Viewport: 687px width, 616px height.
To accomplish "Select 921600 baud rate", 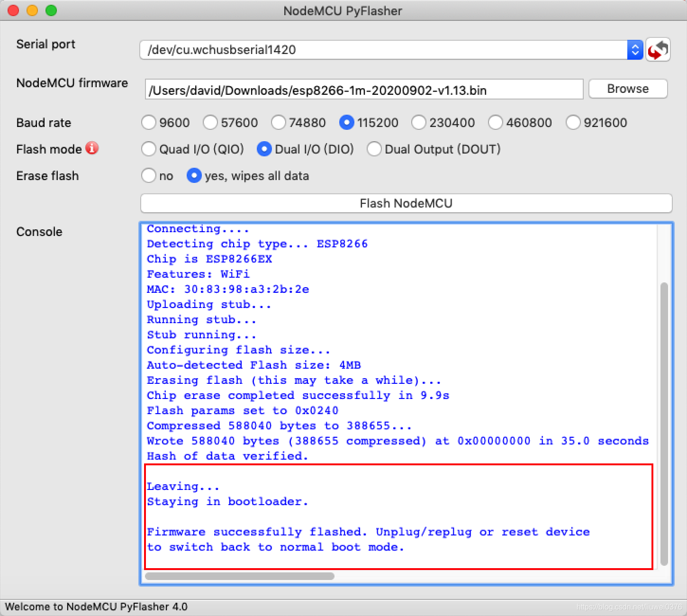I will (x=597, y=123).
